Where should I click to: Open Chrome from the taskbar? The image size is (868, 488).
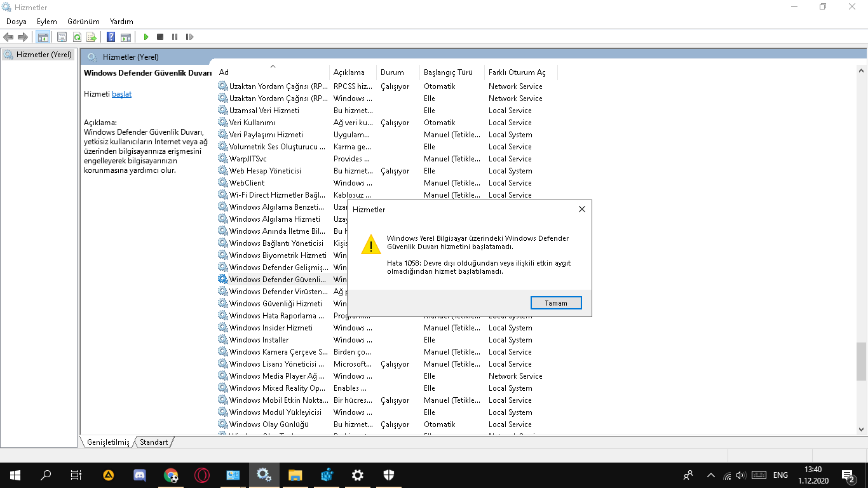tap(171, 475)
